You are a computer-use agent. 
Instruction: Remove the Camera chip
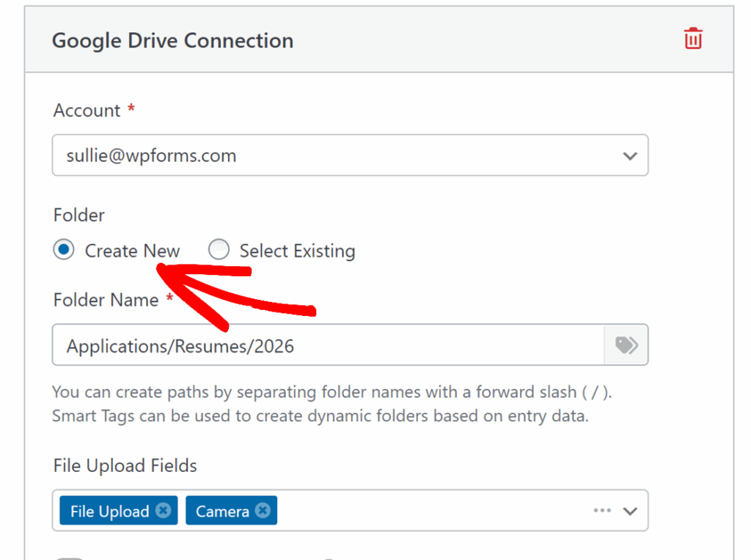263,511
